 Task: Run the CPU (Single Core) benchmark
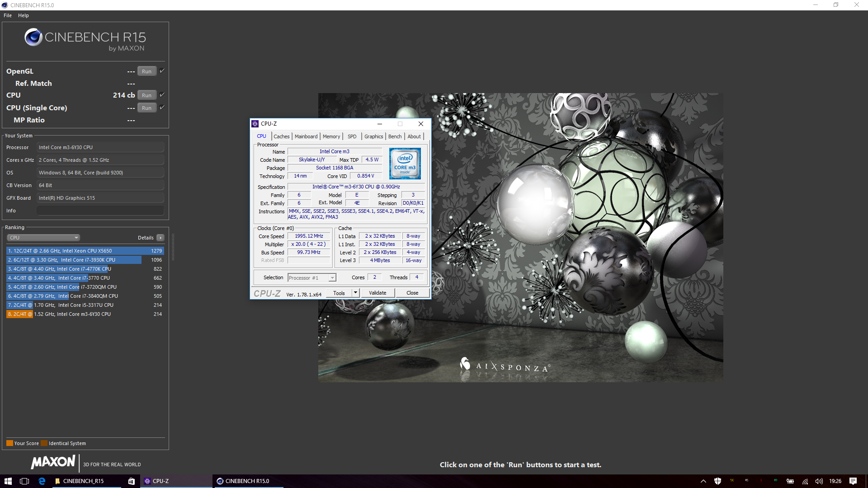[147, 108]
